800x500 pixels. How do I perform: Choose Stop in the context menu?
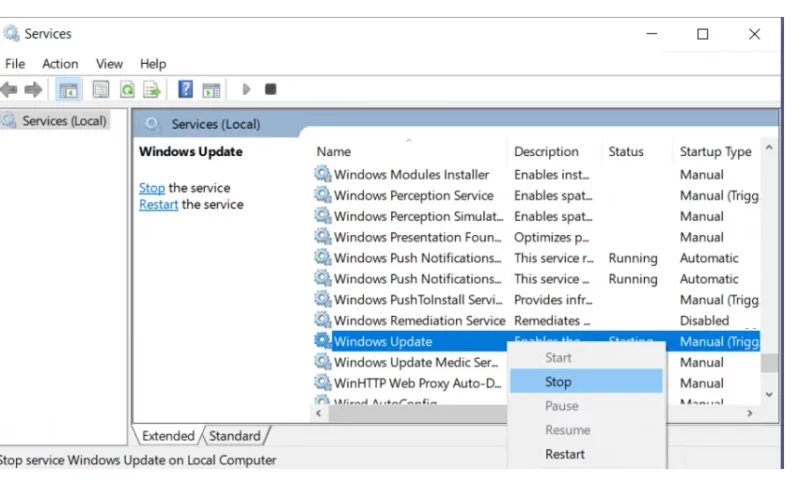coord(586,382)
